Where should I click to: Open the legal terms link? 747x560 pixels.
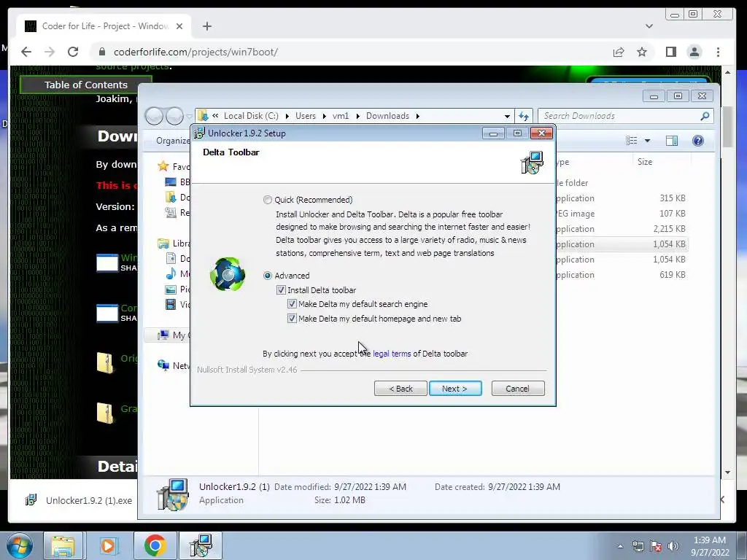point(392,354)
